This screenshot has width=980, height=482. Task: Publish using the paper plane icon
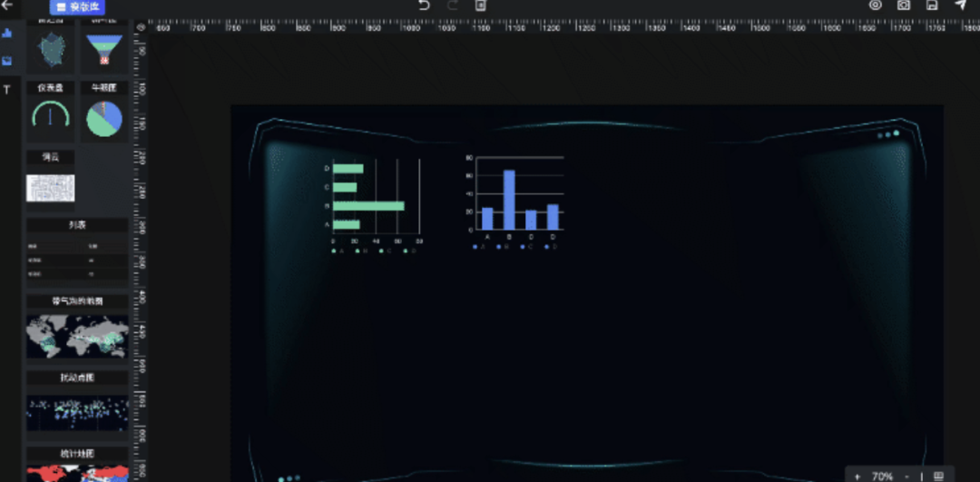tap(961, 5)
